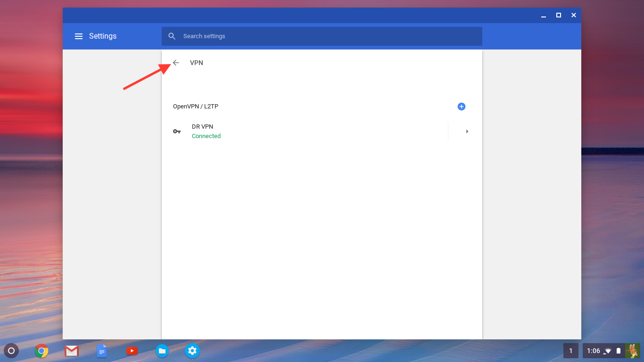The height and width of the screenshot is (362, 644).
Task: Open the Files app from the shelf
Action: [162, 351]
